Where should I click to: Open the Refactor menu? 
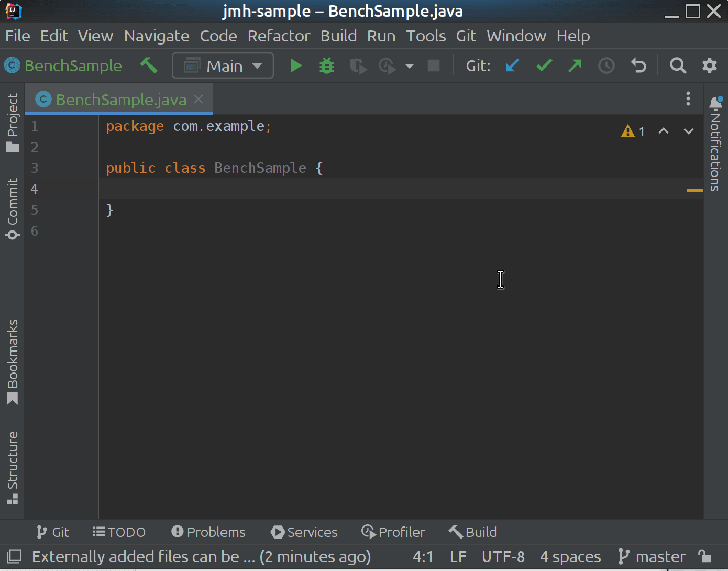pyautogui.click(x=279, y=36)
